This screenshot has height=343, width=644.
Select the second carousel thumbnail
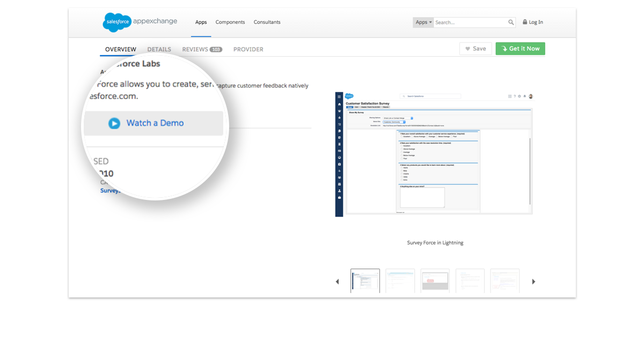click(400, 281)
